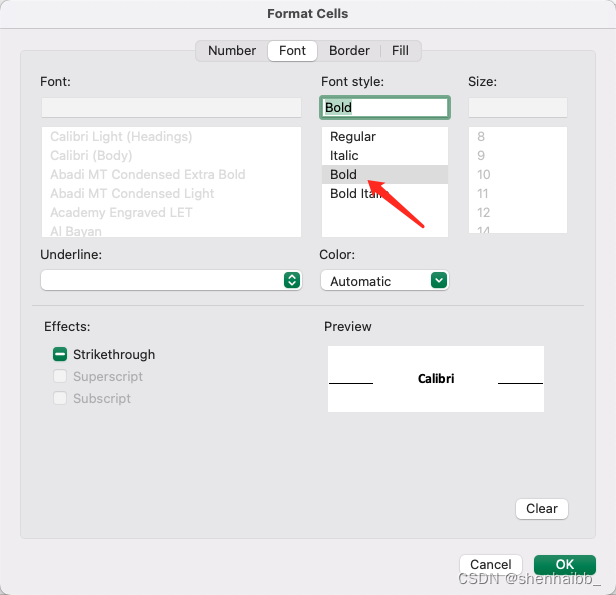Open the Automatic color dropdown
Screen dimensions: 616x595
(385, 280)
